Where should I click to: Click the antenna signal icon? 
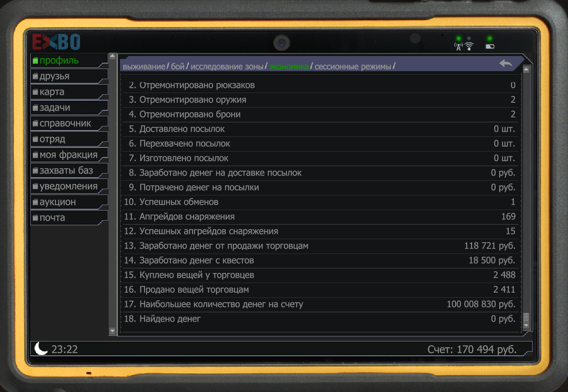coord(459,46)
